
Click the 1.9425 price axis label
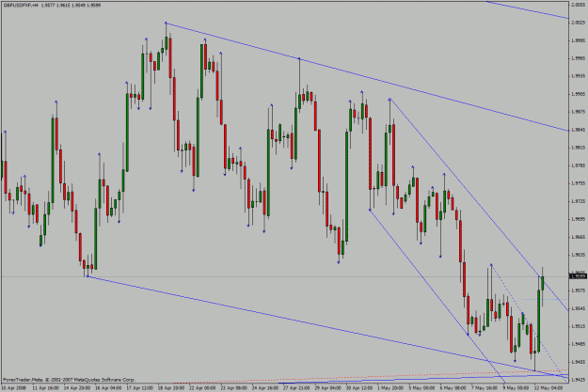(x=579, y=380)
